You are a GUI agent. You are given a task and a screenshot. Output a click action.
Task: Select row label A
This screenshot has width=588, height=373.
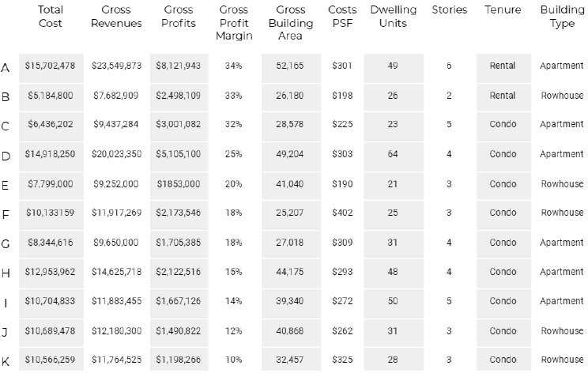(6, 67)
